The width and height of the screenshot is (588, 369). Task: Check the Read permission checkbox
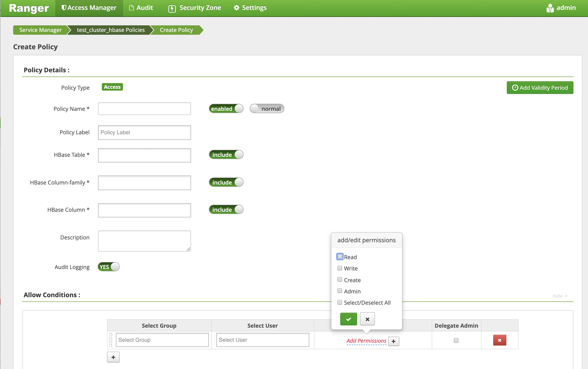click(x=340, y=257)
